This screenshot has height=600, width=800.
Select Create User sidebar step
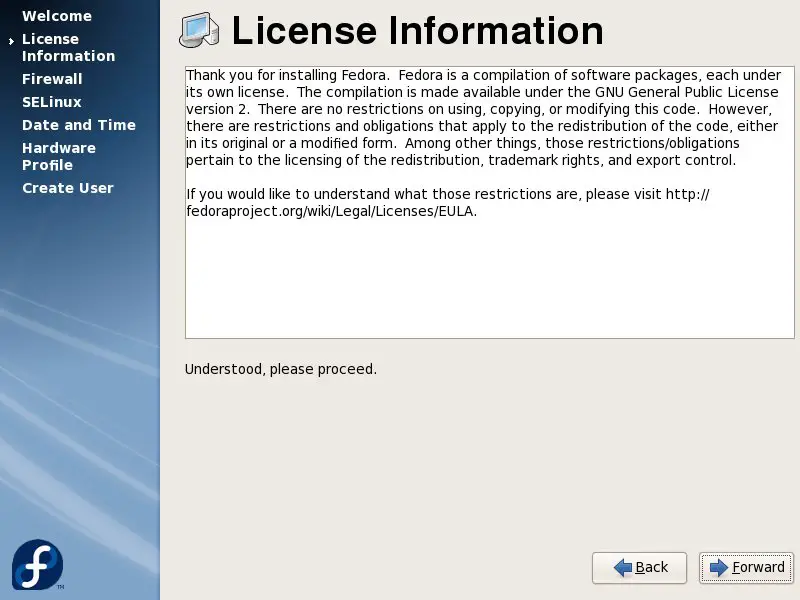pos(68,188)
